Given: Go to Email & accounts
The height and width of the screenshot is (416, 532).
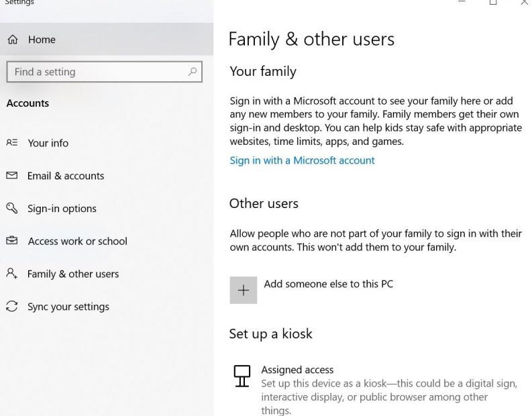Looking at the screenshot, I should [66, 176].
